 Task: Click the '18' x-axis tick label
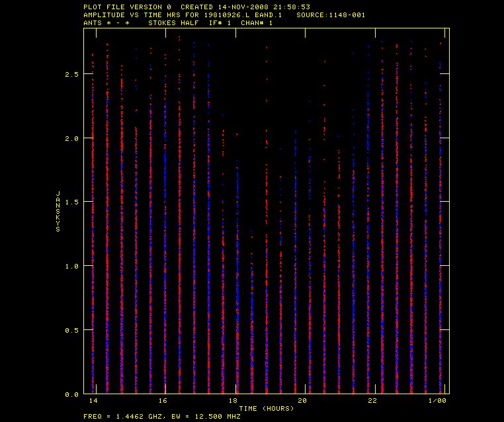pos(233,401)
